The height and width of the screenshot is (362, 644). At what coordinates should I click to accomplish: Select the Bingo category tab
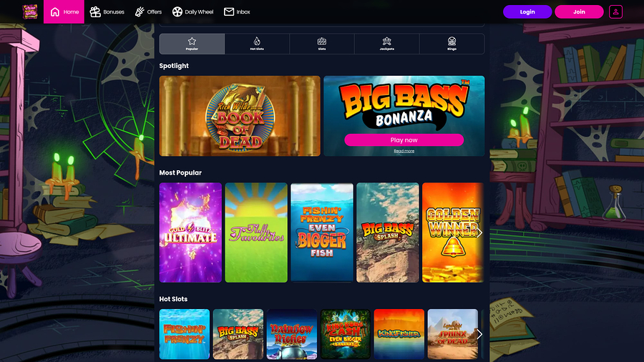pos(452,44)
